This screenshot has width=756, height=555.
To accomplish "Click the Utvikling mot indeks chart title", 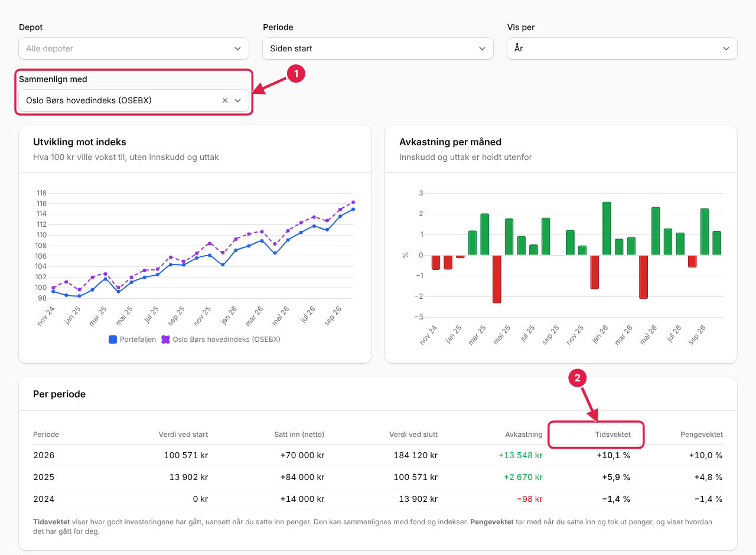I will (80, 142).
